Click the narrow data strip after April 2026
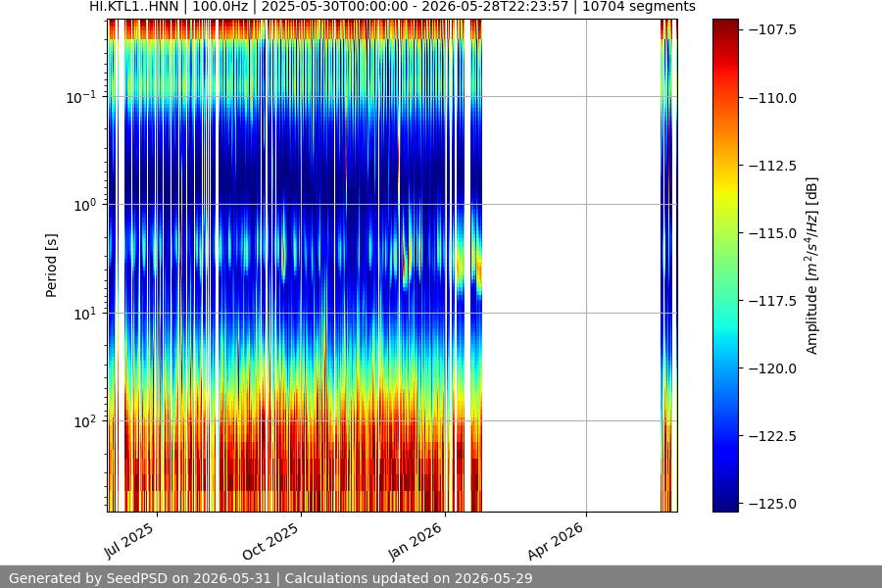Screen dimensions: 882x588 coord(668,266)
